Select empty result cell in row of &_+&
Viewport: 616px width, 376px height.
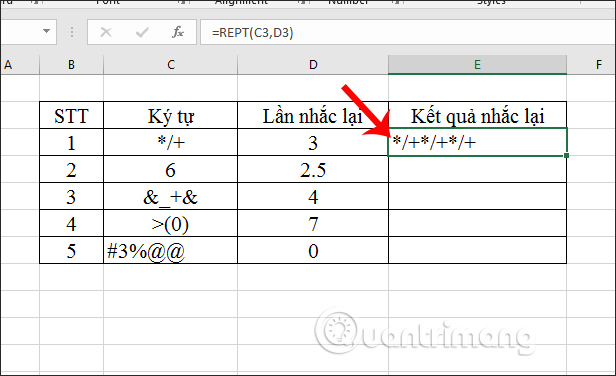click(477, 196)
